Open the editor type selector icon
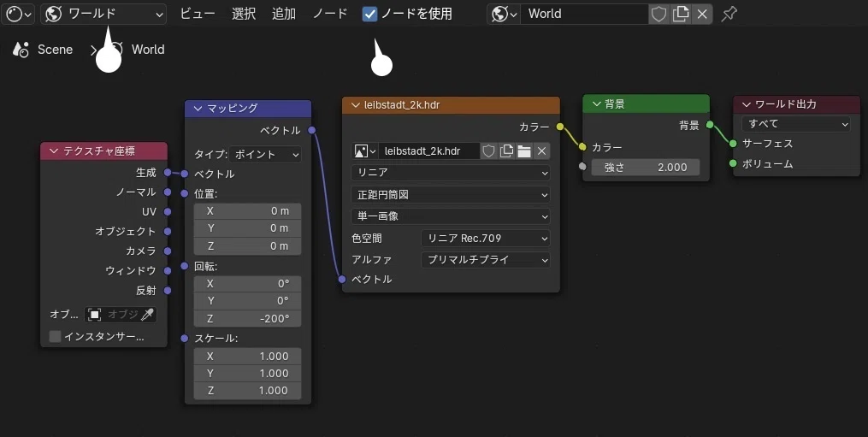 (18, 14)
